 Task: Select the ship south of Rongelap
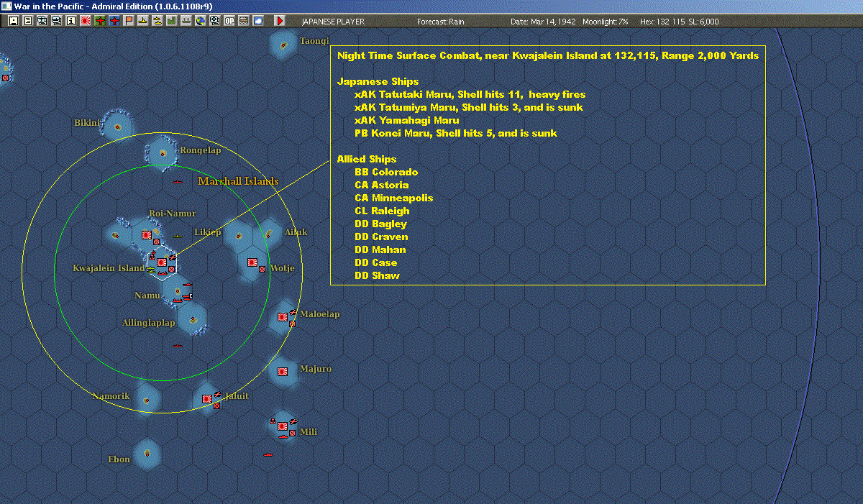coord(178,182)
